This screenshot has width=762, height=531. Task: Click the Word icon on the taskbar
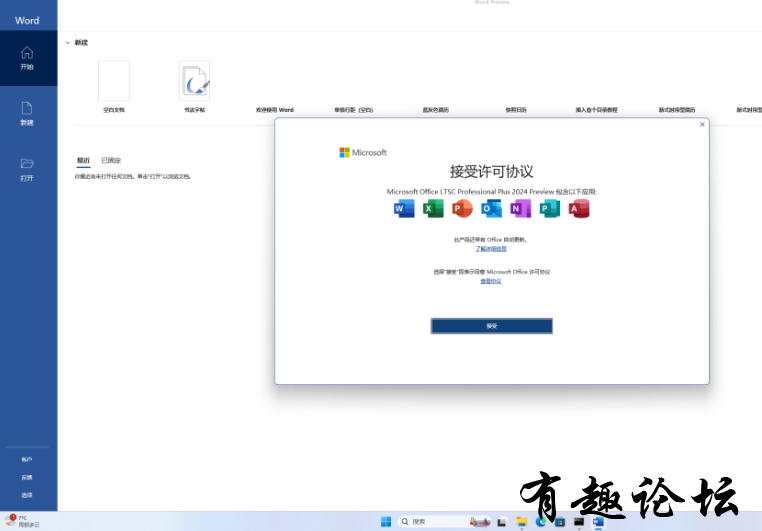coord(598,522)
